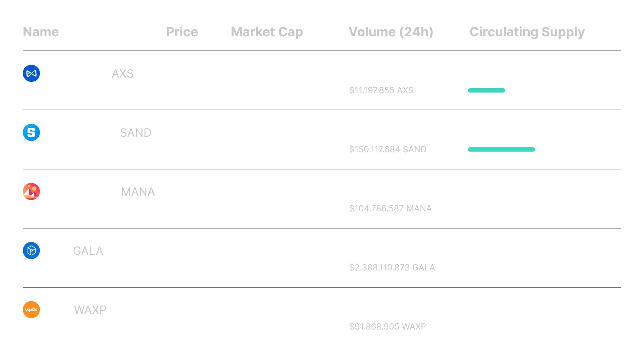Click the Axie Infinity AXS coin icon
Image resolution: width=644 pixels, height=358 pixels.
[31, 73]
